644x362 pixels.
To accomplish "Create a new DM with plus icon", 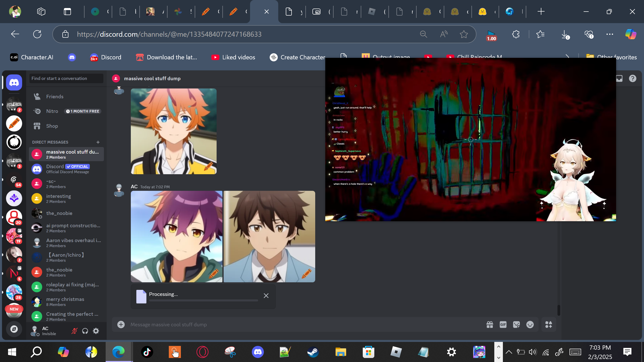I will point(98,142).
